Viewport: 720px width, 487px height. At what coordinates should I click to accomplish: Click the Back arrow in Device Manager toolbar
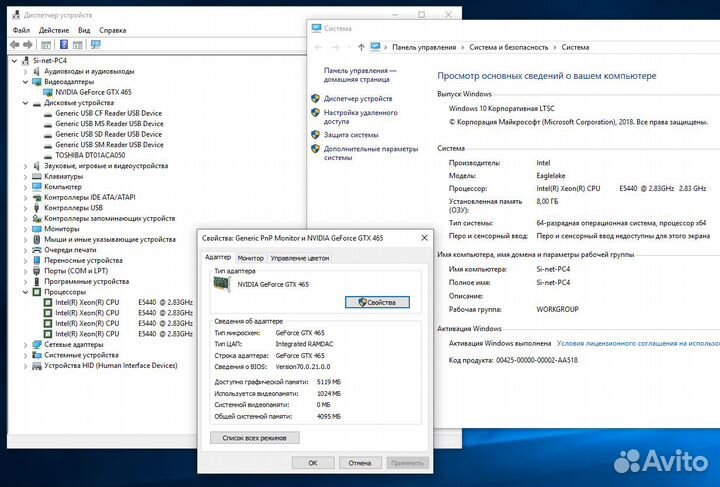15,45
